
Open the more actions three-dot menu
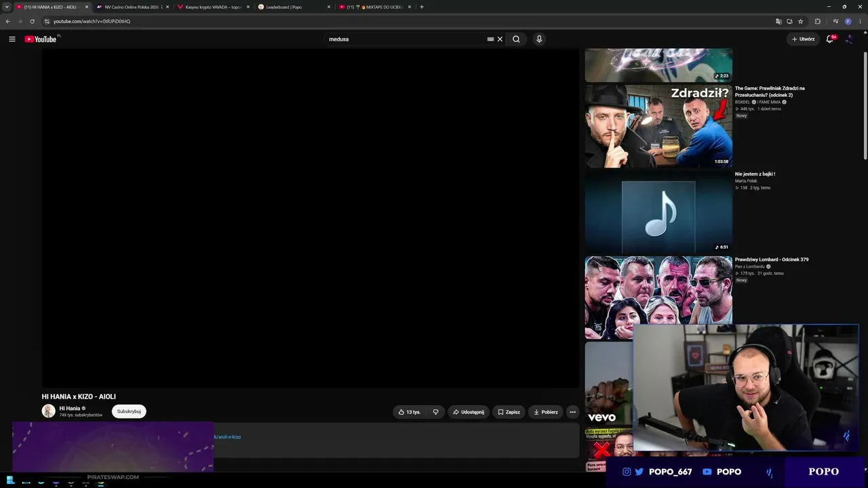point(572,412)
